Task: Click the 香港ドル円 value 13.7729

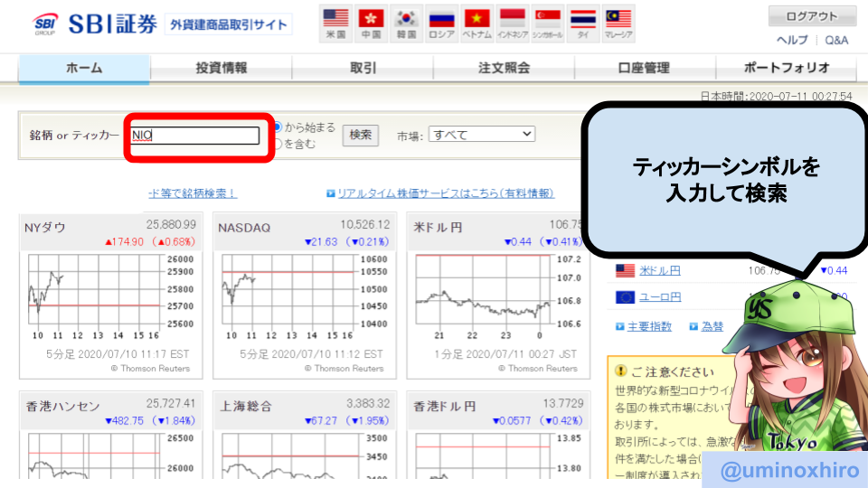Action: [x=562, y=403]
